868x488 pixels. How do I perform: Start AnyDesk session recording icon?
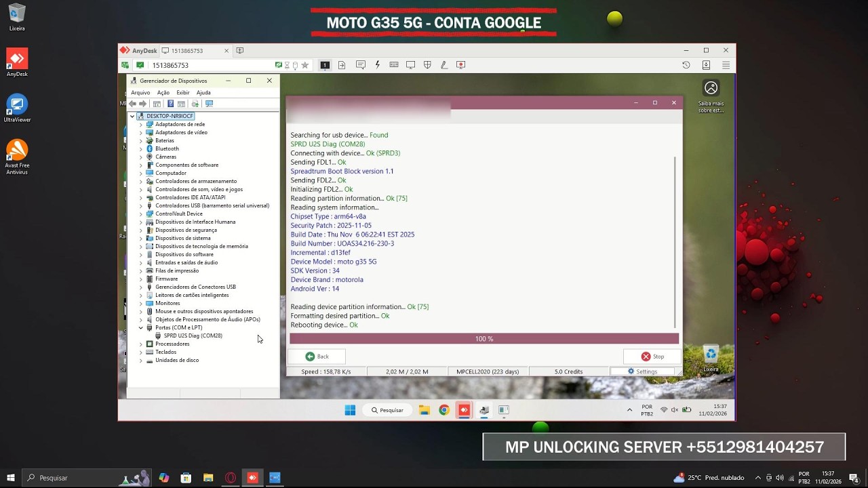pos(461,65)
